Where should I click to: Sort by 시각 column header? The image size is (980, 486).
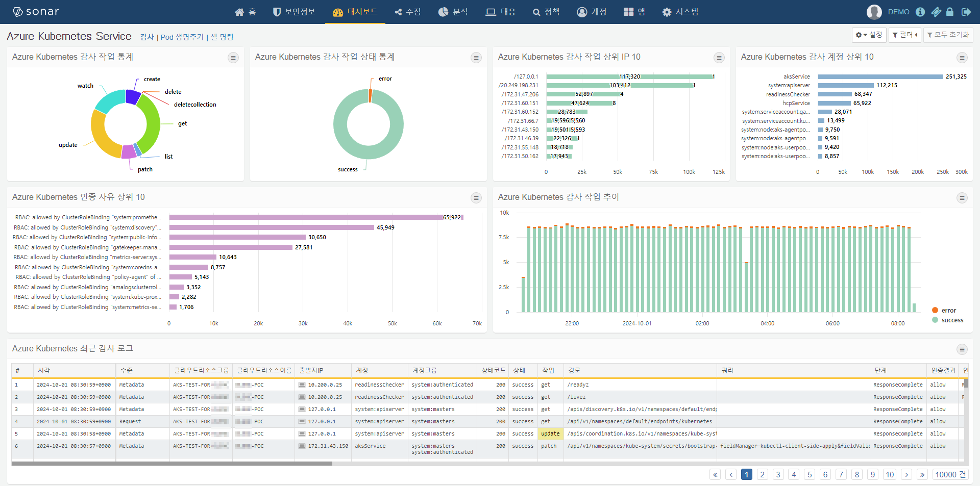click(x=74, y=370)
